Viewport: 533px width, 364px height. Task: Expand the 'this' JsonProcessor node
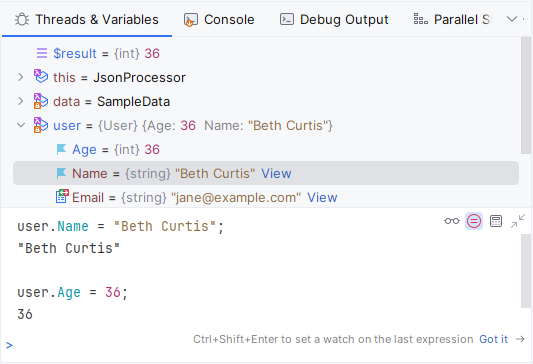pyautogui.click(x=21, y=77)
